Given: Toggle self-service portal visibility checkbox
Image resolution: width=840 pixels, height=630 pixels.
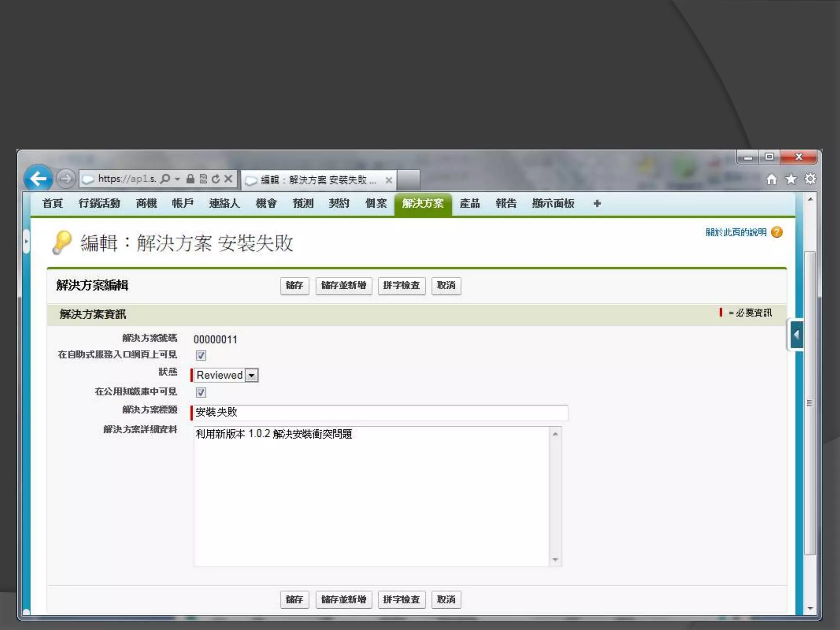Looking at the screenshot, I should click(201, 355).
